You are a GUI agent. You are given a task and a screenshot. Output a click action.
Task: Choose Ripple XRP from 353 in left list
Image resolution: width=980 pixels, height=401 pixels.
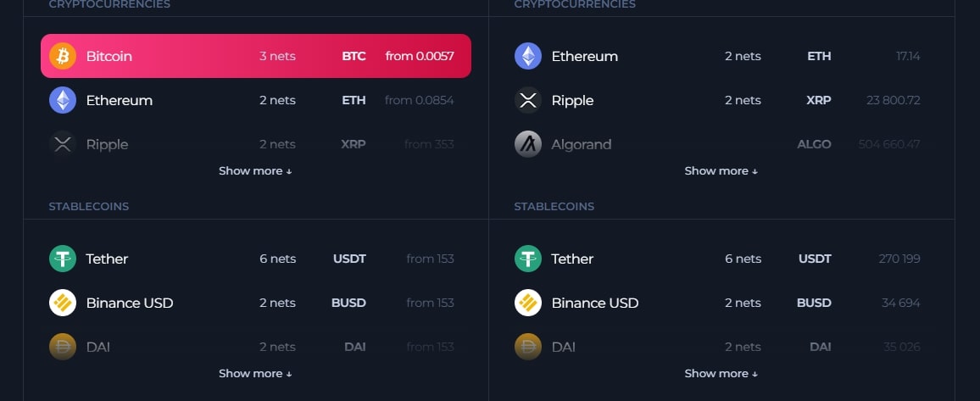pos(255,144)
